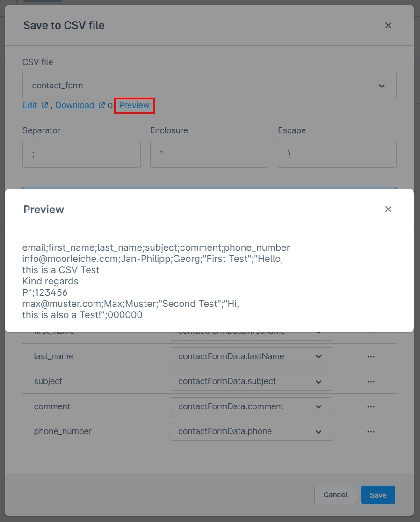
Task: Expand the contact_form CSV file dropdown
Action: tap(210, 86)
